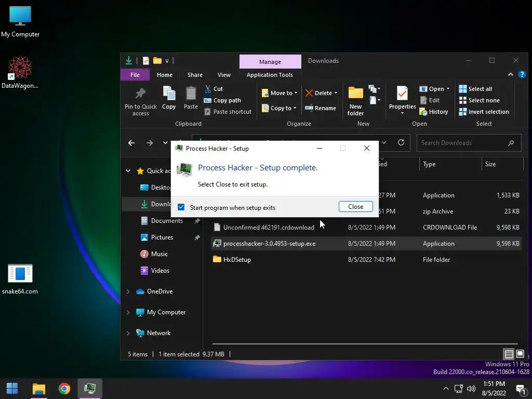This screenshot has height=399, width=532.
Task: Switch to the Home ribbon tab
Action: tap(165, 75)
